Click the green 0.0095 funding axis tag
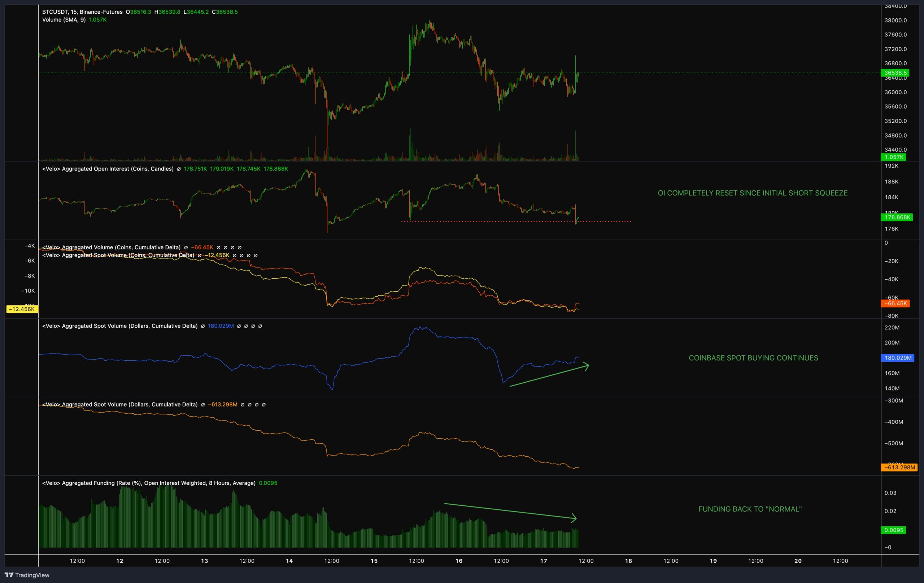Screen dimensions: 924x583 click(893, 530)
